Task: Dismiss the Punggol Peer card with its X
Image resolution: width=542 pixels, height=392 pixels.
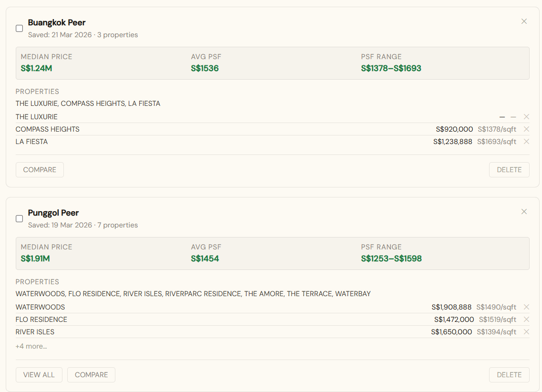Action: pyautogui.click(x=524, y=211)
